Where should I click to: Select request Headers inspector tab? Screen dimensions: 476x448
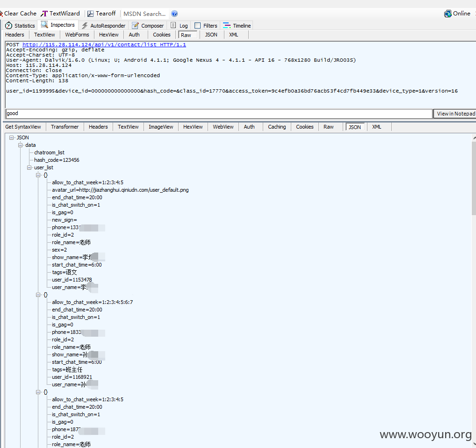click(14, 35)
